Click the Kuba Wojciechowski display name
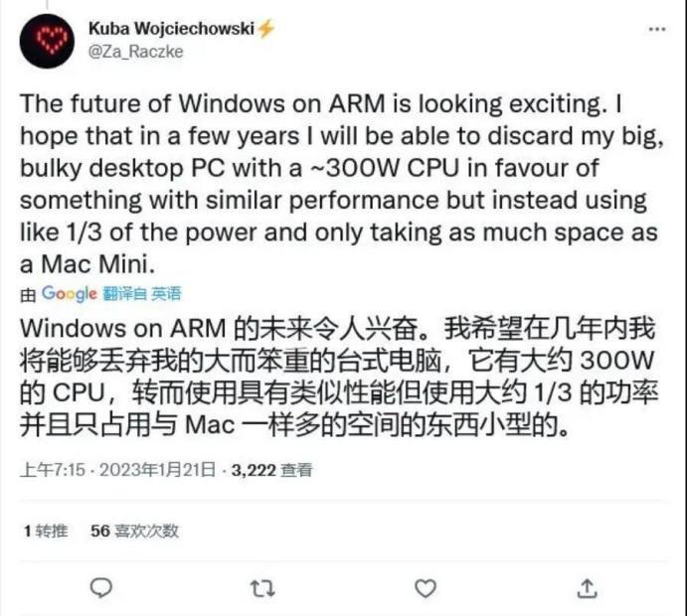The width and height of the screenshot is (687, 616). [x=171, y=29]
